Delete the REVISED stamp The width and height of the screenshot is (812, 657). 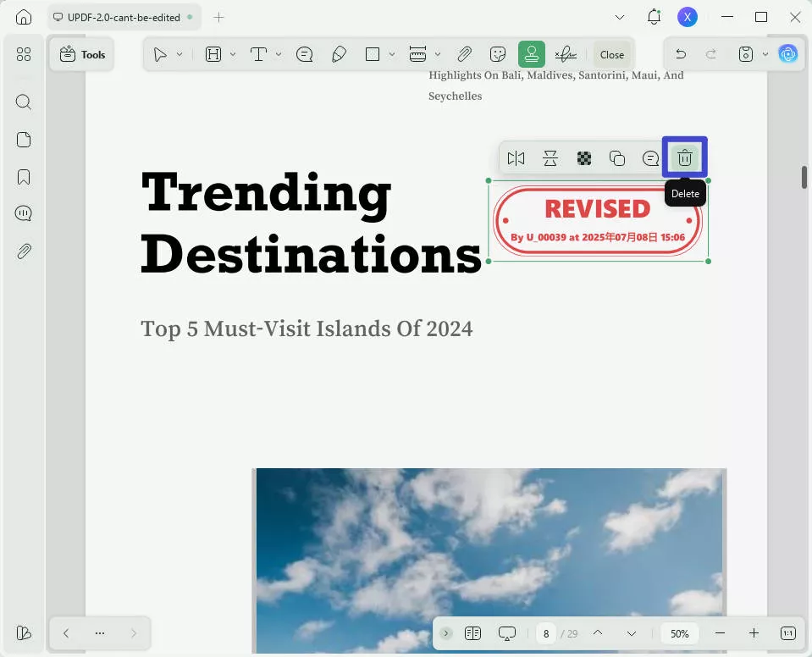(684, 157)
